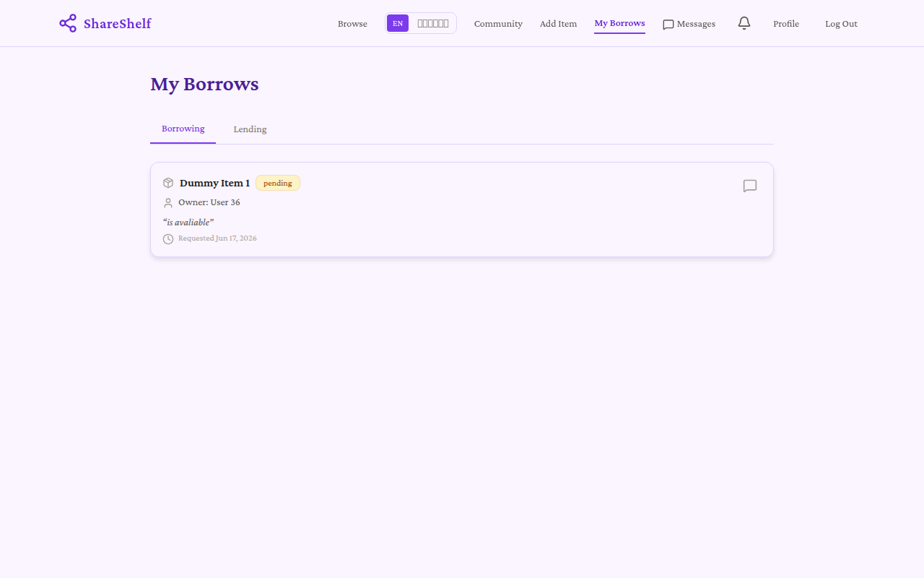Image resolution: width=924 pixels, height=578 pixels.
Task: Select My Borrows in the navigation
Action: tap(619, 23)
